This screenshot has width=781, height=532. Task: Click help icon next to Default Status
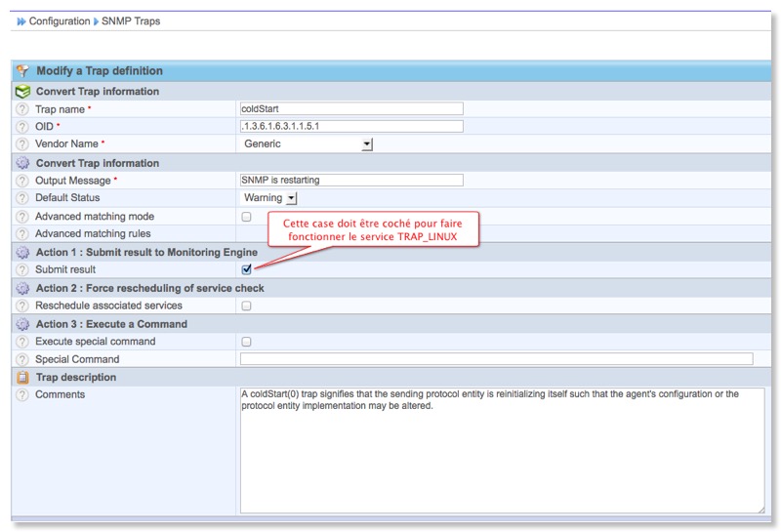pyautogui.click(x=22, y=198)
